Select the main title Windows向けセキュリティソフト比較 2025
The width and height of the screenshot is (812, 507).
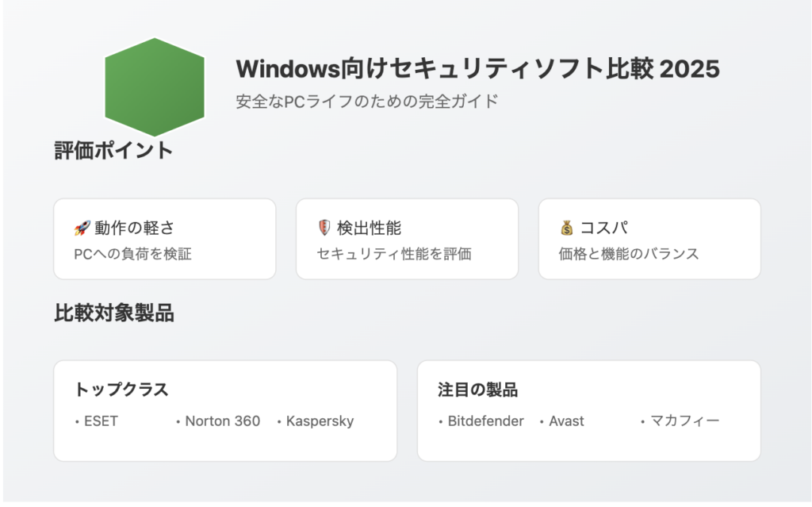477,69
